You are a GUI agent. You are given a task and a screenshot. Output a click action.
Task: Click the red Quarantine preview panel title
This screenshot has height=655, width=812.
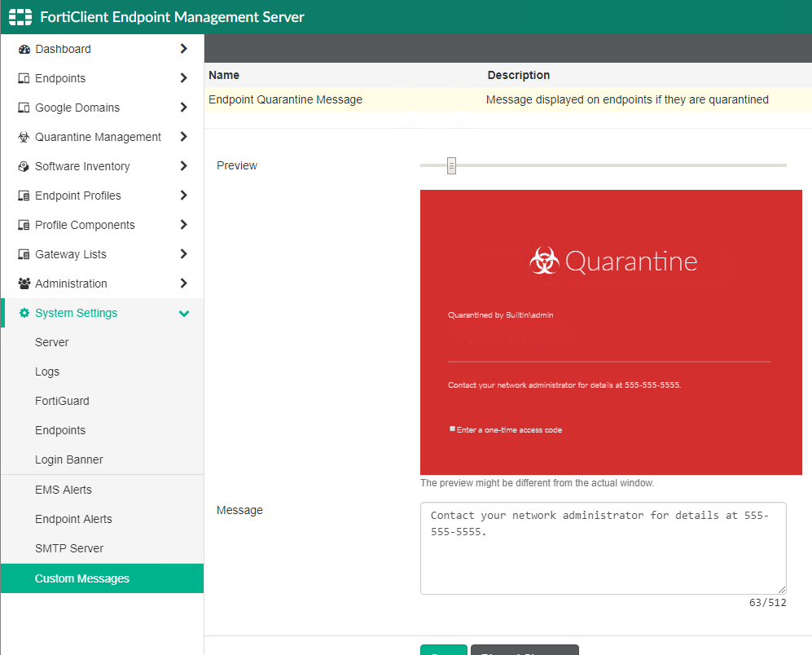click(631, 262)
